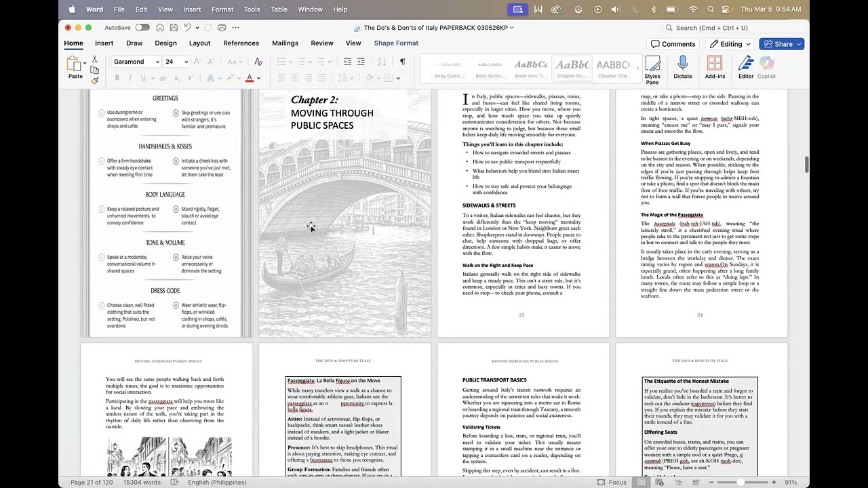The width and height of the screenshot is (868, 488).
Task: Click the Home icon in title bar
Action: (x=160, y=28)
